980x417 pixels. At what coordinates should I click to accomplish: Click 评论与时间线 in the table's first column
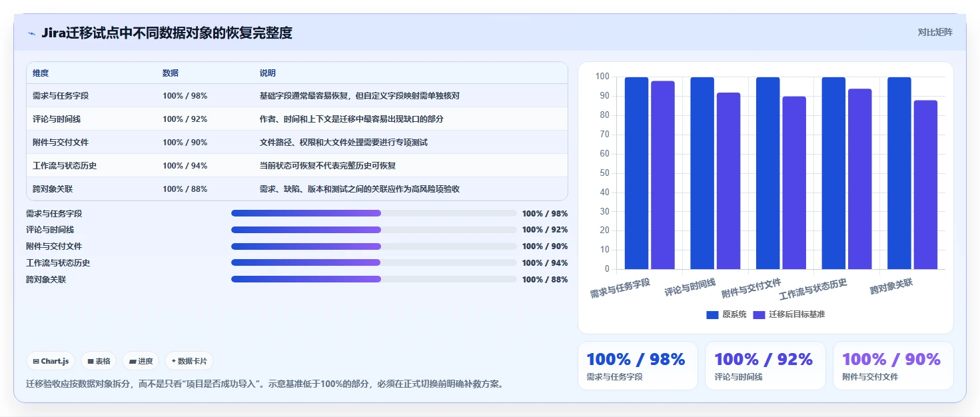pyautogui.click(x=57, y=119)
